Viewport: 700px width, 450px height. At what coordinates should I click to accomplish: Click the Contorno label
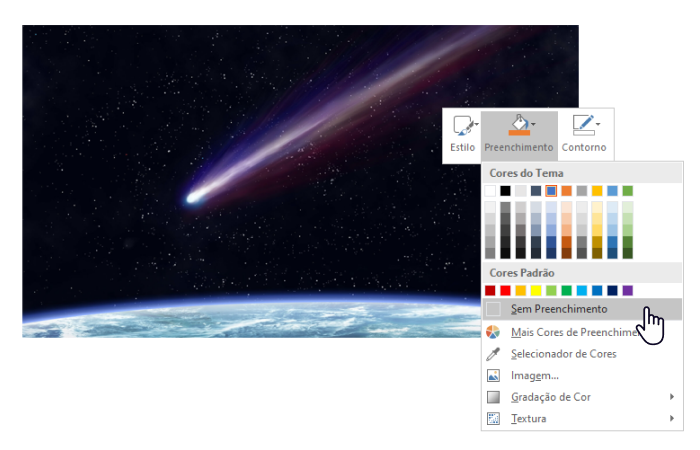[x=584, y=147]
